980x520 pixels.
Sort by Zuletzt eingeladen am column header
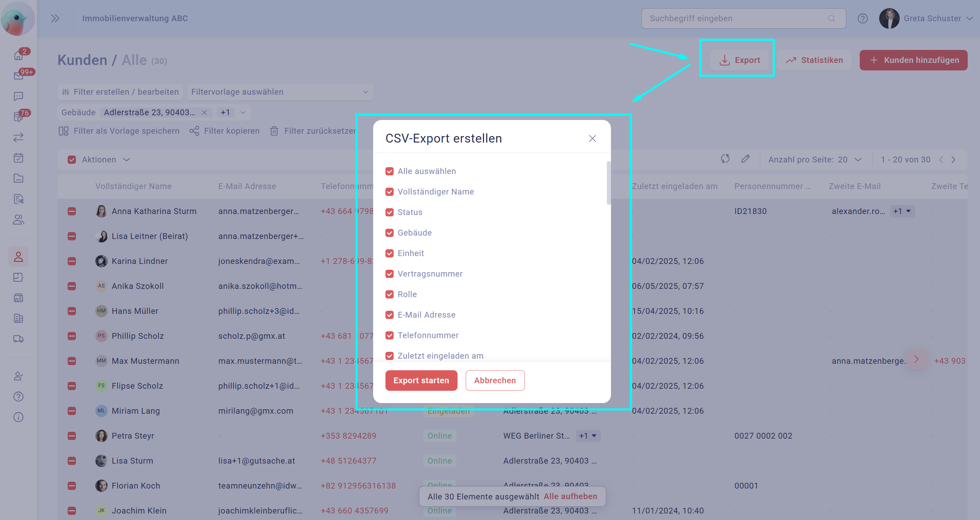(675, 187)
